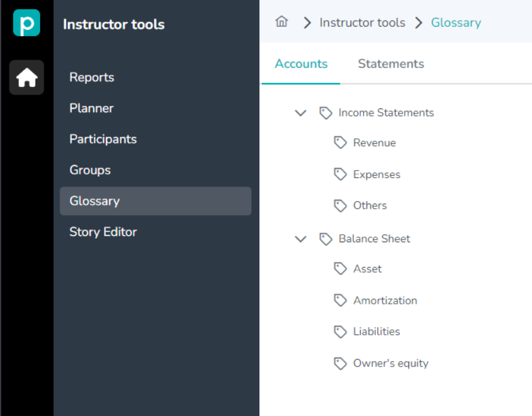Collapse the Balance Sheet tree node

(301, 239)
